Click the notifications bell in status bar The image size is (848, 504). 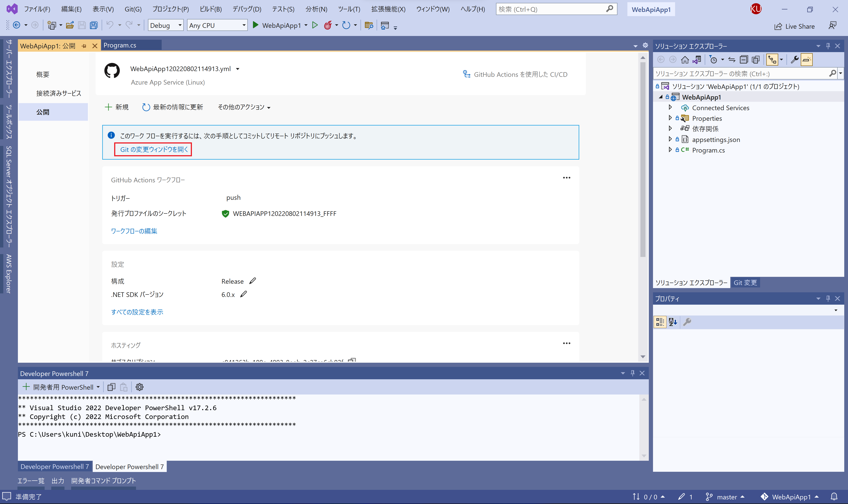coord(834,496)
